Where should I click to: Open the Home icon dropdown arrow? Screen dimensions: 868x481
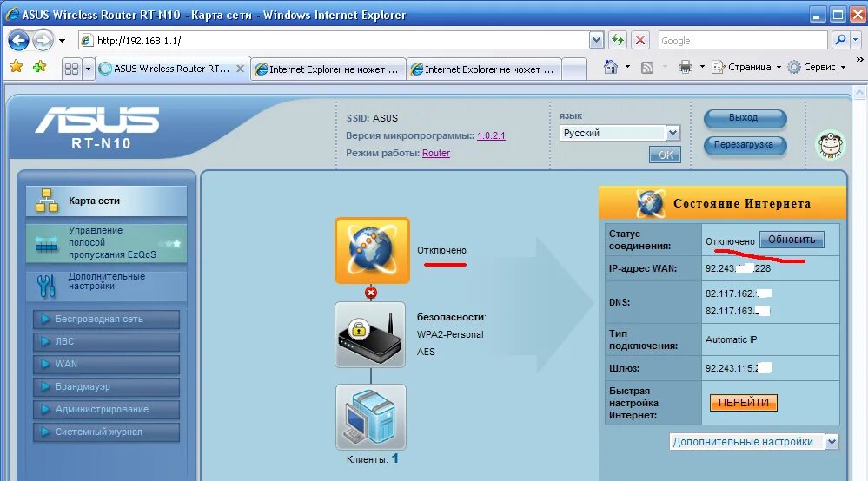(x=627, y=67)
